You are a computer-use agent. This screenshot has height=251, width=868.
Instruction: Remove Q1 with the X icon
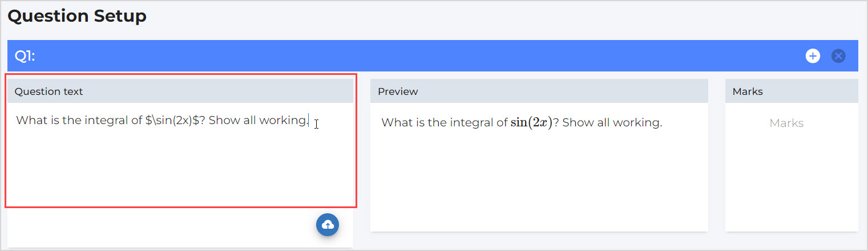(838, 55)
